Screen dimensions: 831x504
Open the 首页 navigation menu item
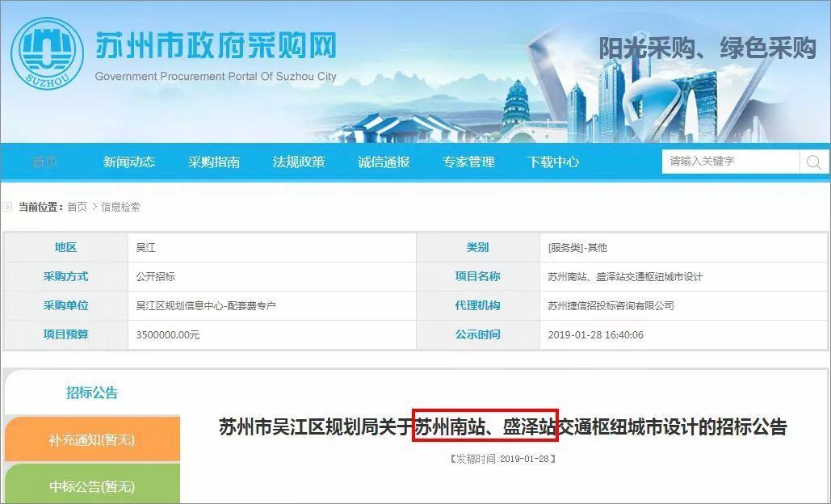point(44,162)
